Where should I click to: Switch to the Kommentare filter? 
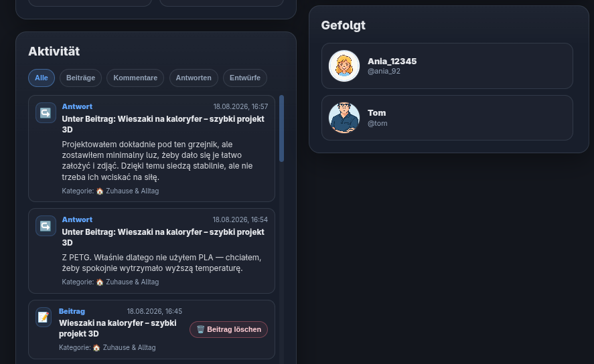(135, 78)
